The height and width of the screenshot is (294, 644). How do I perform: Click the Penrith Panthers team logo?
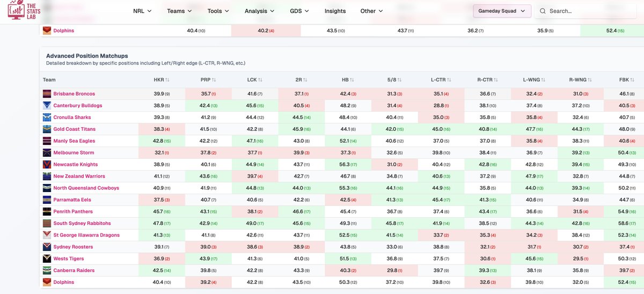47,212
